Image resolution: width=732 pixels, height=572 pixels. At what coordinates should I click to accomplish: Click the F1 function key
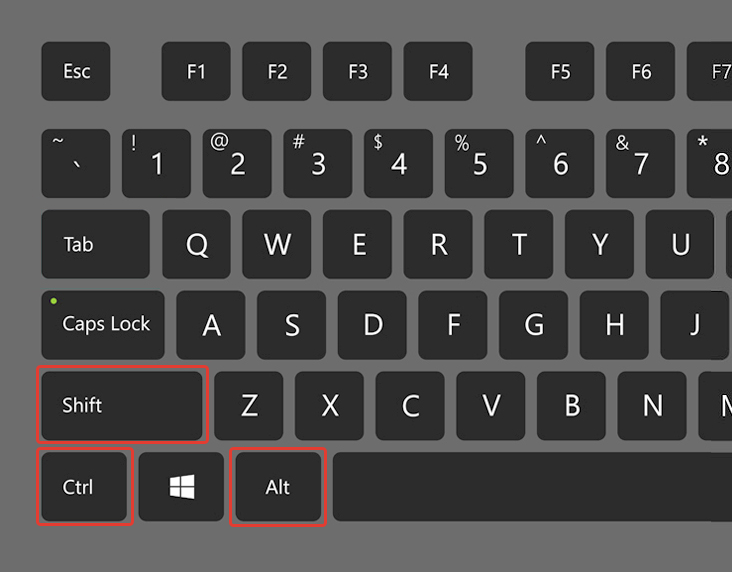pos(196,71)
